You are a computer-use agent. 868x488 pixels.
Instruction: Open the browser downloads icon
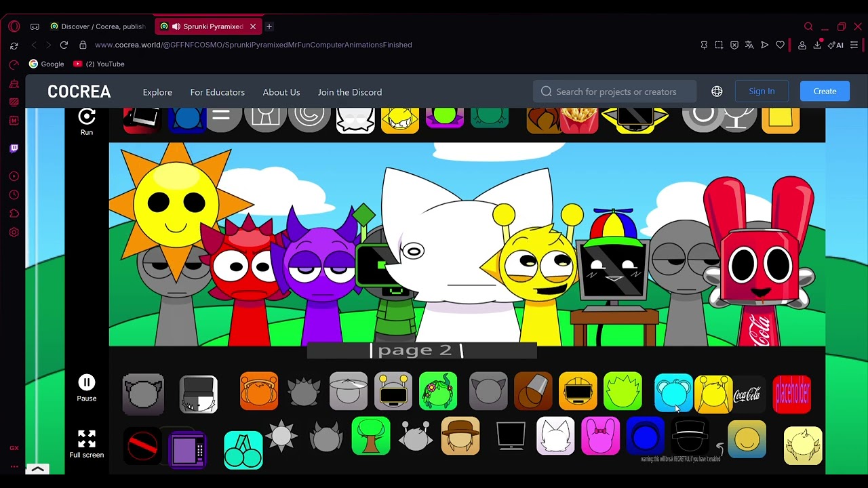[x=817, y=45]
